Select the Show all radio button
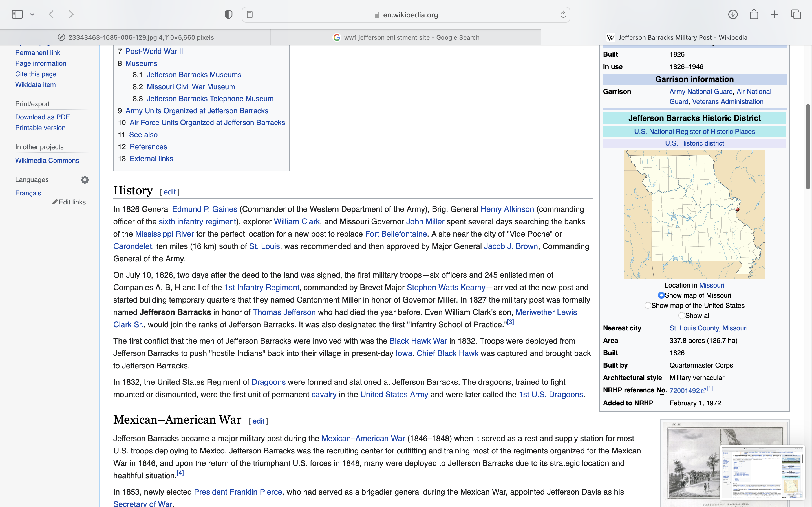Viewport: 812px width, 507px height. tap(681, 315)
